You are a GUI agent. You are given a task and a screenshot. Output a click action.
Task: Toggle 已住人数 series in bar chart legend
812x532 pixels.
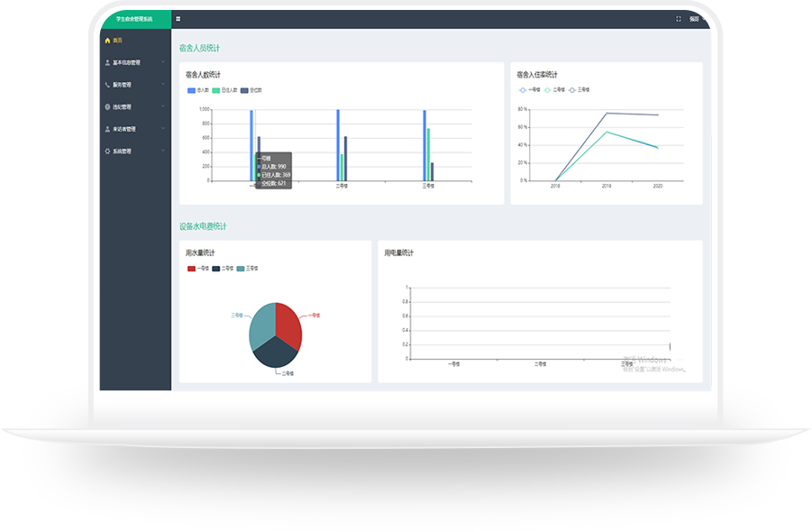[x=216, y=90]
